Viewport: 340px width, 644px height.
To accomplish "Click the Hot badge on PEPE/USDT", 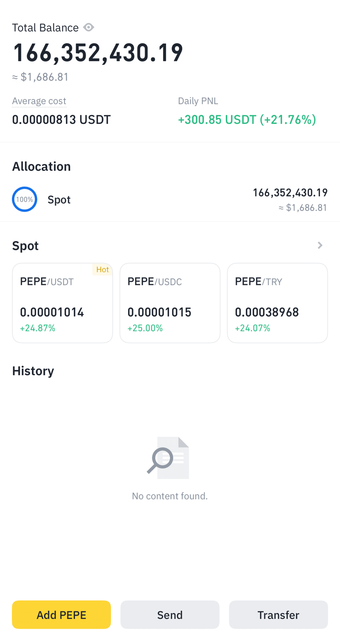I will click(103, 270).
